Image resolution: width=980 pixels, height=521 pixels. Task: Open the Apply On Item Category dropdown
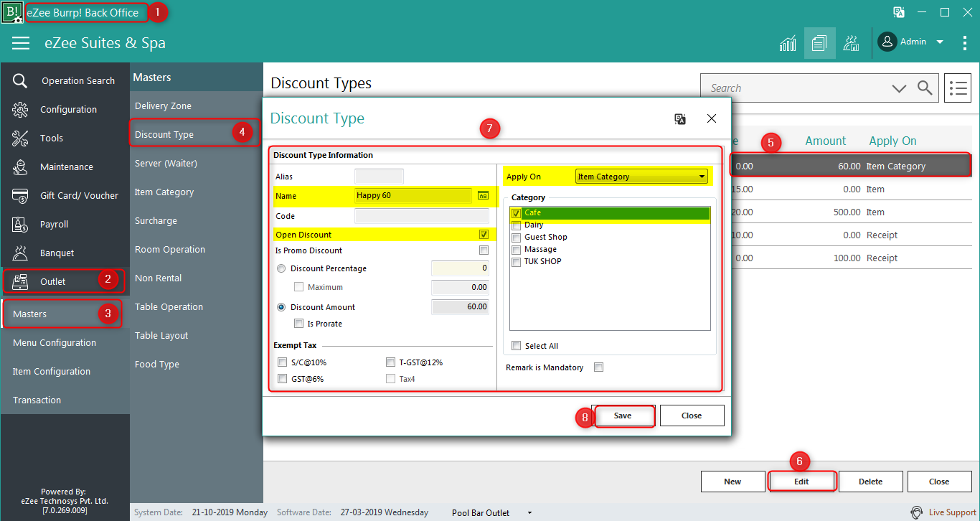pos(641,177)
